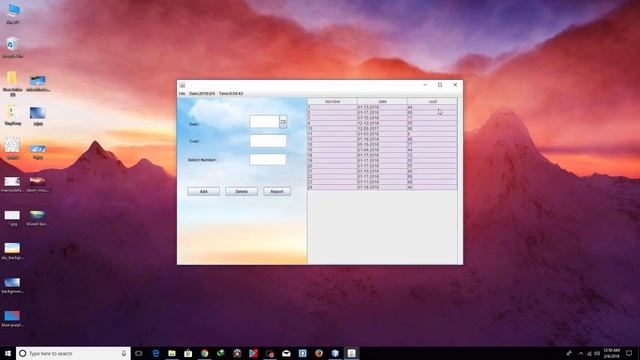Click the taskbar clock

click(x=611, y=353)
